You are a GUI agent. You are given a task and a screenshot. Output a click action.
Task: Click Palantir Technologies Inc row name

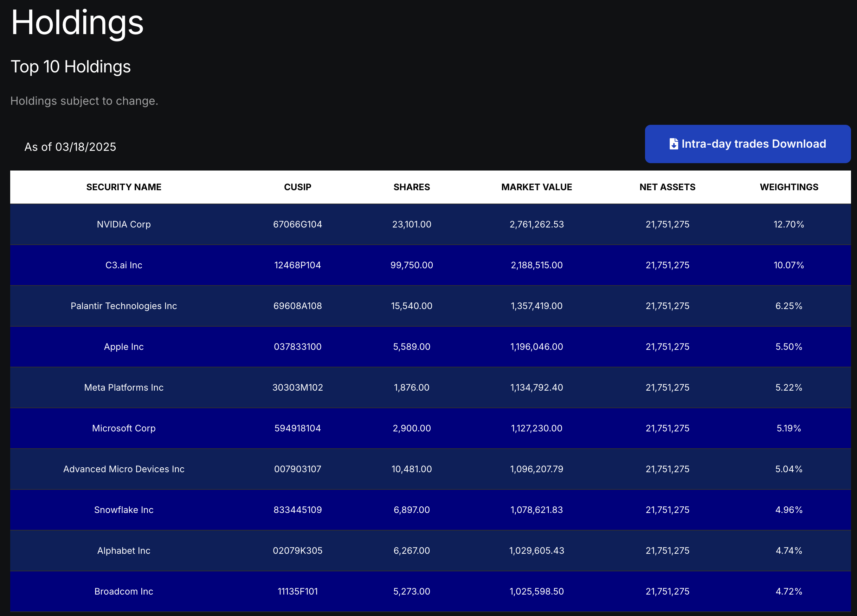coord(124,306)
